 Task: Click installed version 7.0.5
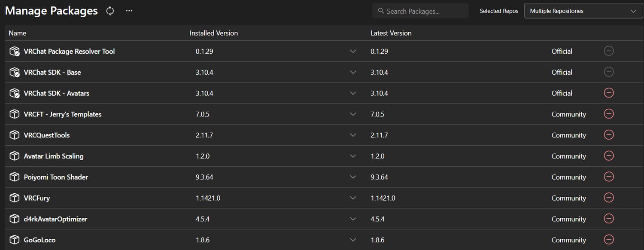point(203,114)
